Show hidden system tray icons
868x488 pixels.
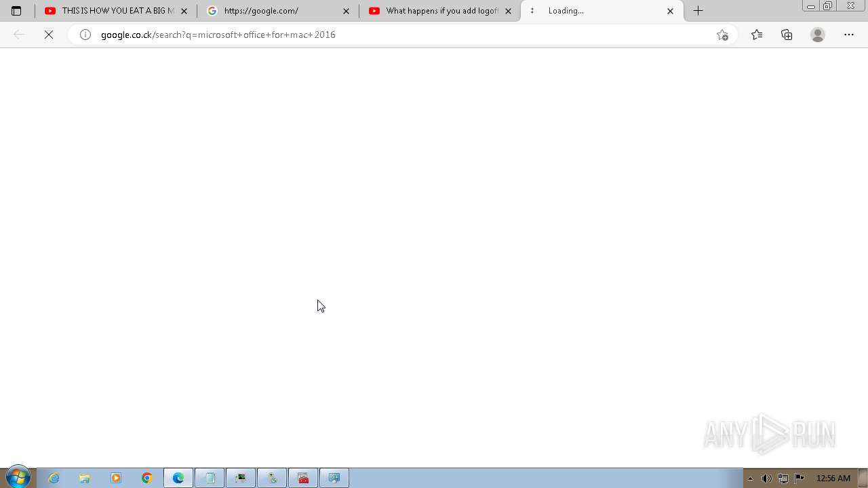(x=751, y=479)
